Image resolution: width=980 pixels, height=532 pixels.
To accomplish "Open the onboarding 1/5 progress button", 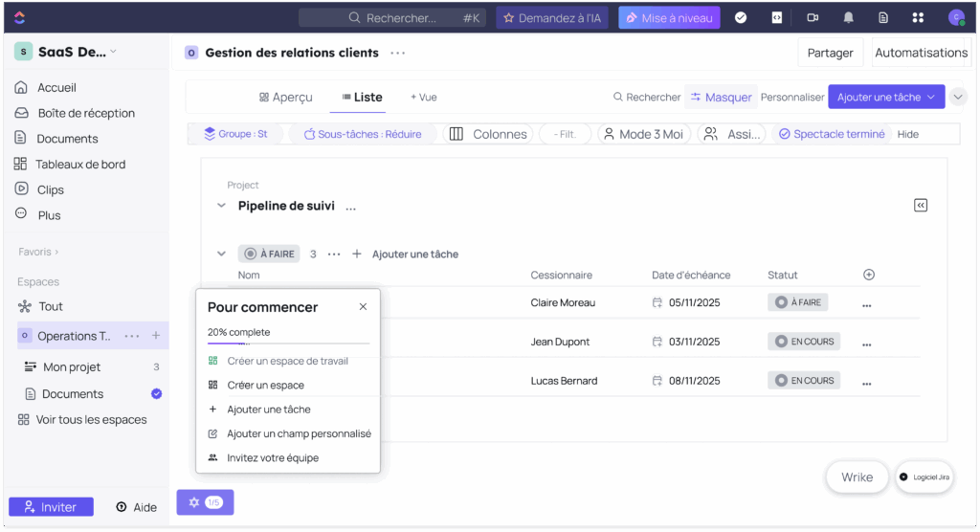I will tap(205, 502).
